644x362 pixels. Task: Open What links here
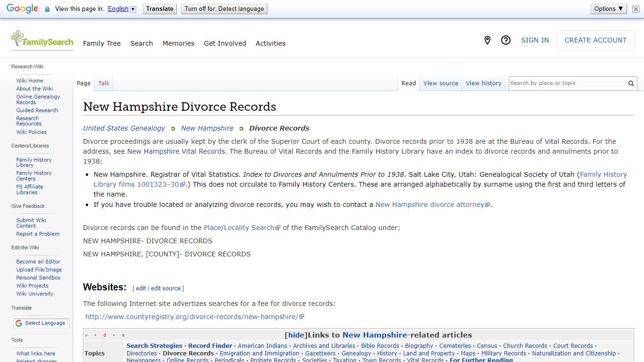coord(36,354)
